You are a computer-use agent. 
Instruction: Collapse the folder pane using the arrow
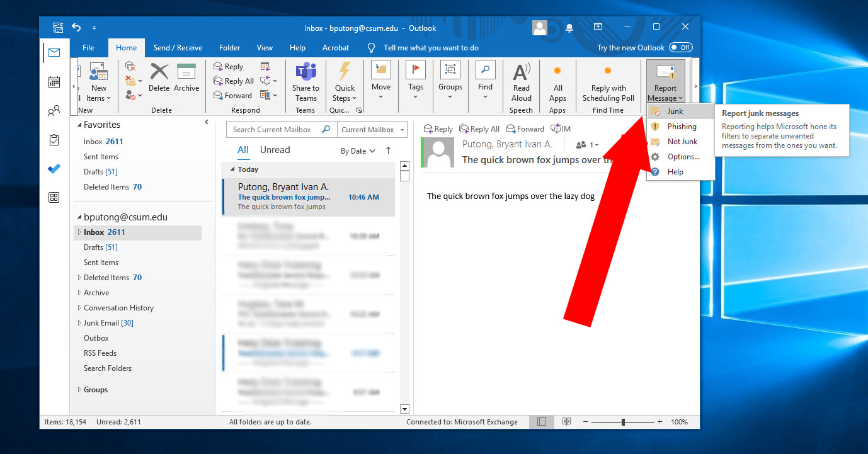(207, 122)
